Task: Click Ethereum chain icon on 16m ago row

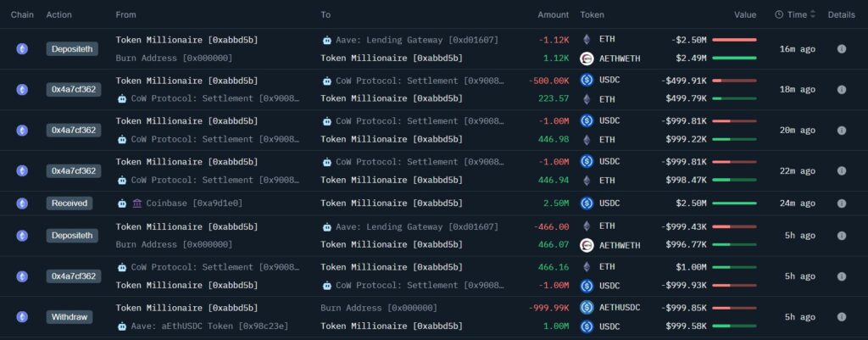Action: 22,48
